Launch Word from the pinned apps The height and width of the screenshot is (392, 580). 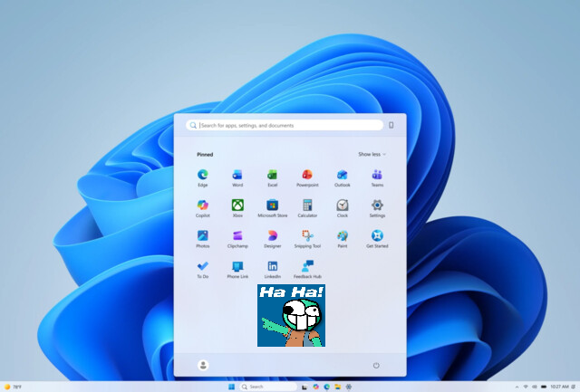click(x=237, y=177)
